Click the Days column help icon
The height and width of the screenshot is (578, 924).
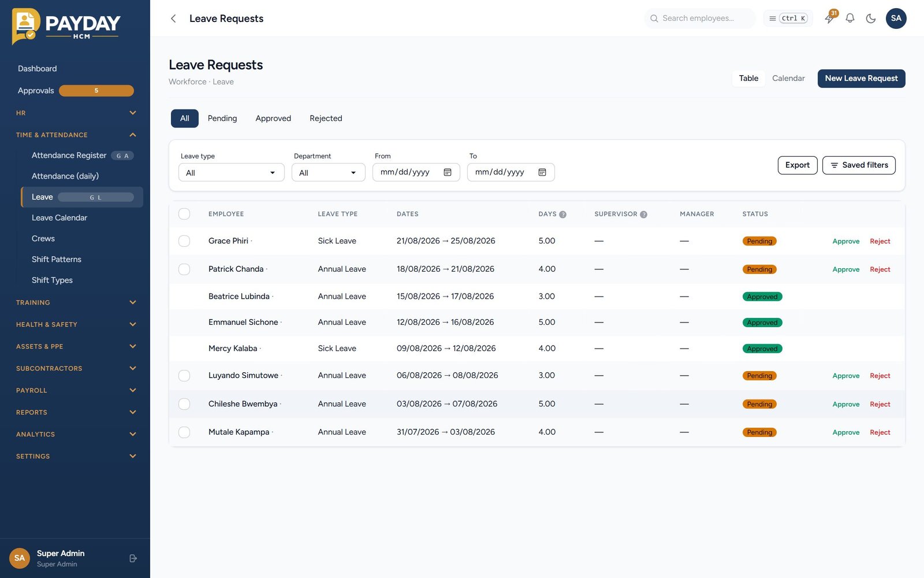pos(563,214)
